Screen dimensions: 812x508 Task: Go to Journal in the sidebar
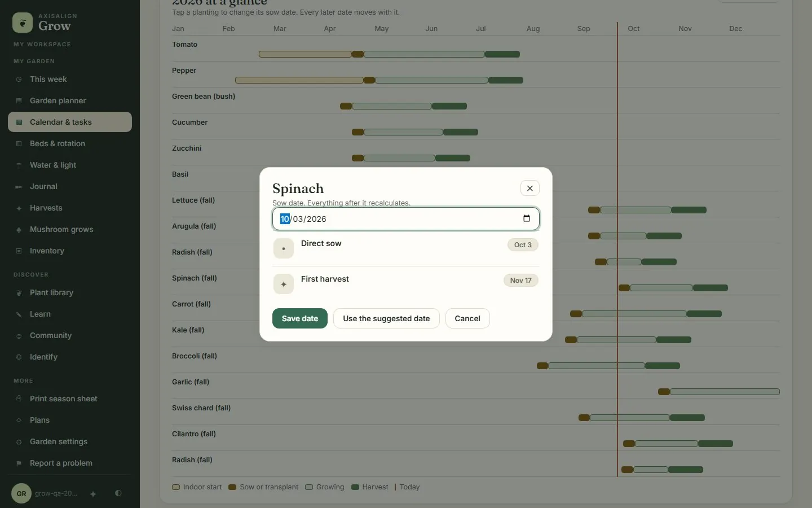[x=70, y=186]
